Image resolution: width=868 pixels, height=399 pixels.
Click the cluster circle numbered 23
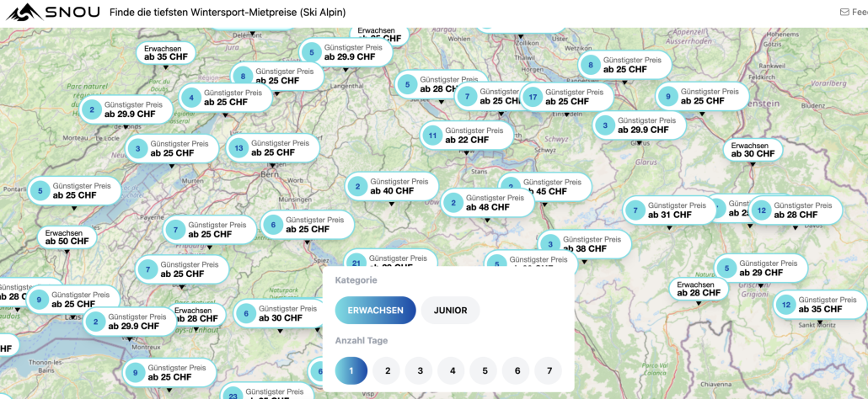pos(233,393)
